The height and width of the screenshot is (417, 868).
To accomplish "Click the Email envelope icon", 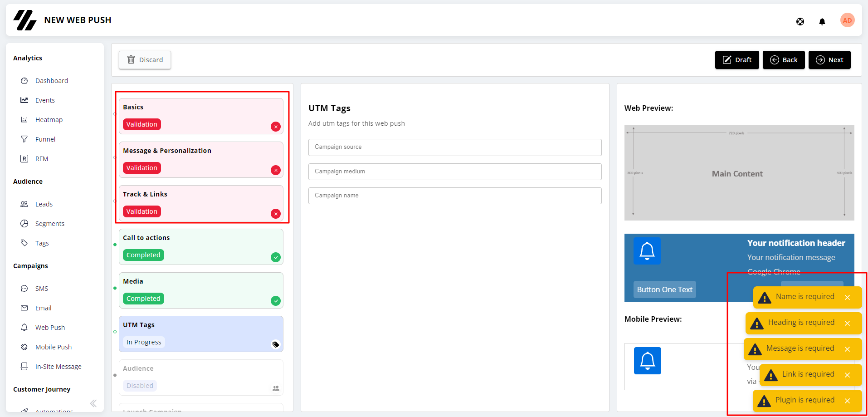I will (x=24, y=308).
